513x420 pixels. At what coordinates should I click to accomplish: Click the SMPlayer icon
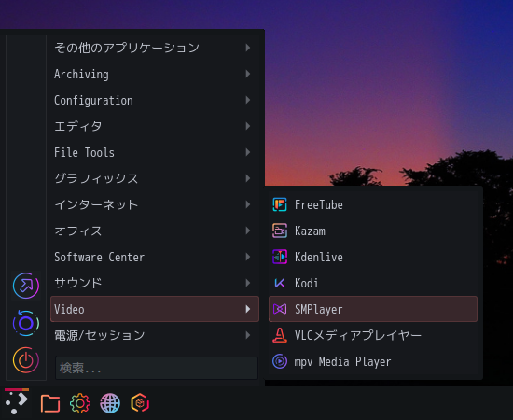pos(280,309)
